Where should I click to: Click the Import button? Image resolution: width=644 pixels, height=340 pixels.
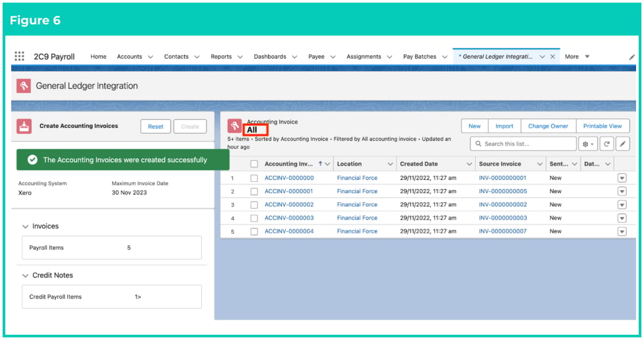tap(504, 126)
